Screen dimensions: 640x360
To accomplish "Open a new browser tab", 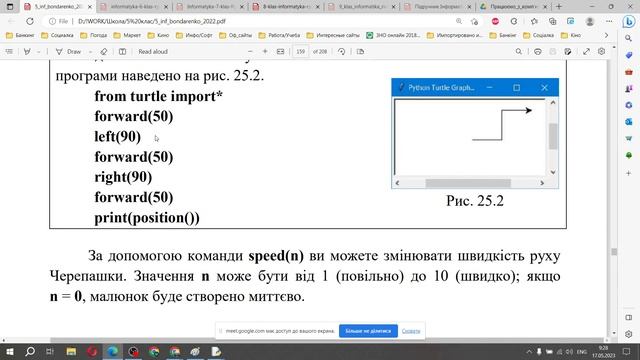I will click(x=559, y=7).
